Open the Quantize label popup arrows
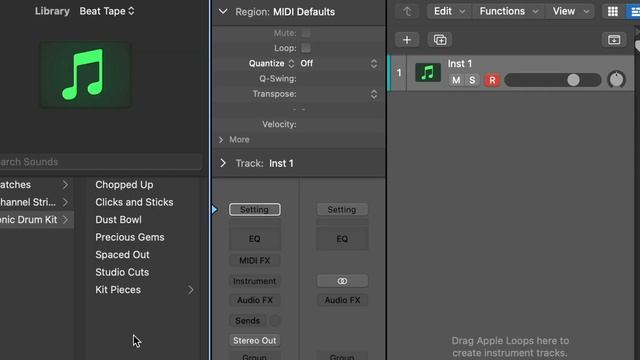Screen dimensions: 640x360 291,63
